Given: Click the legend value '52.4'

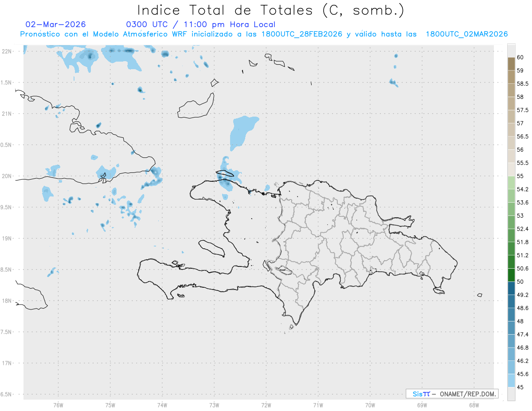Looking at the screenshot, I should tap(522, 229).
